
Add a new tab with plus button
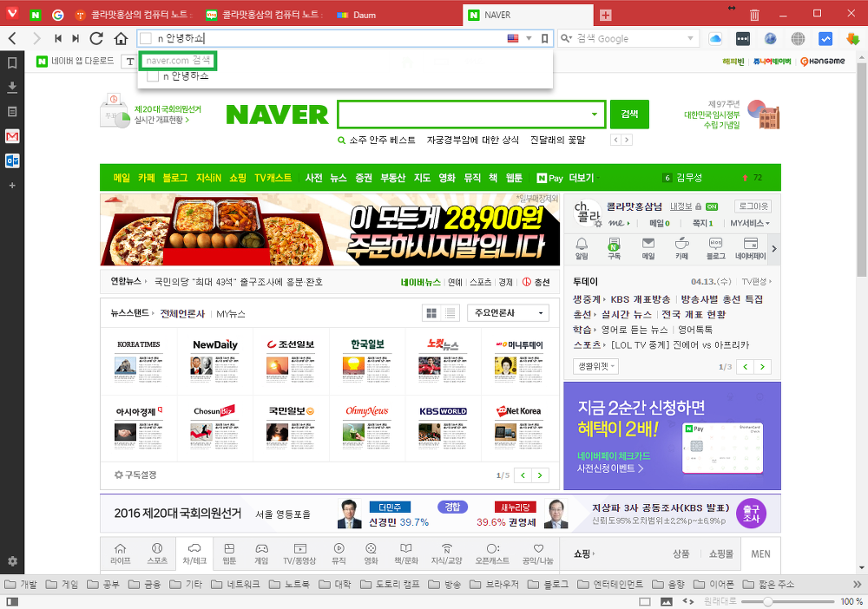[605, 15]
